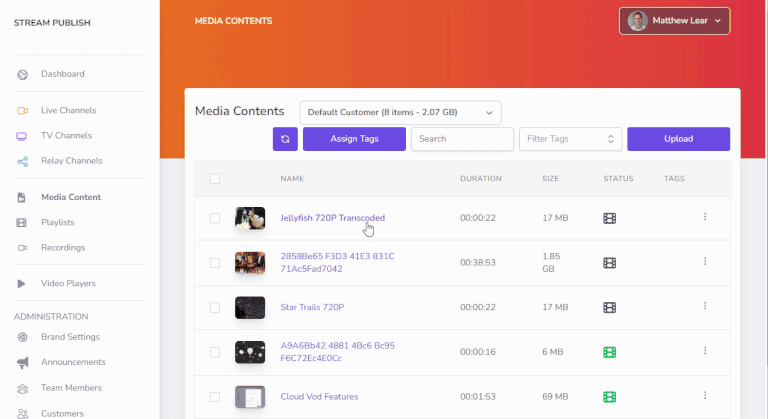
Task: Open three-dot menu for Cloud Vod Features
Action: click(705, 395)
